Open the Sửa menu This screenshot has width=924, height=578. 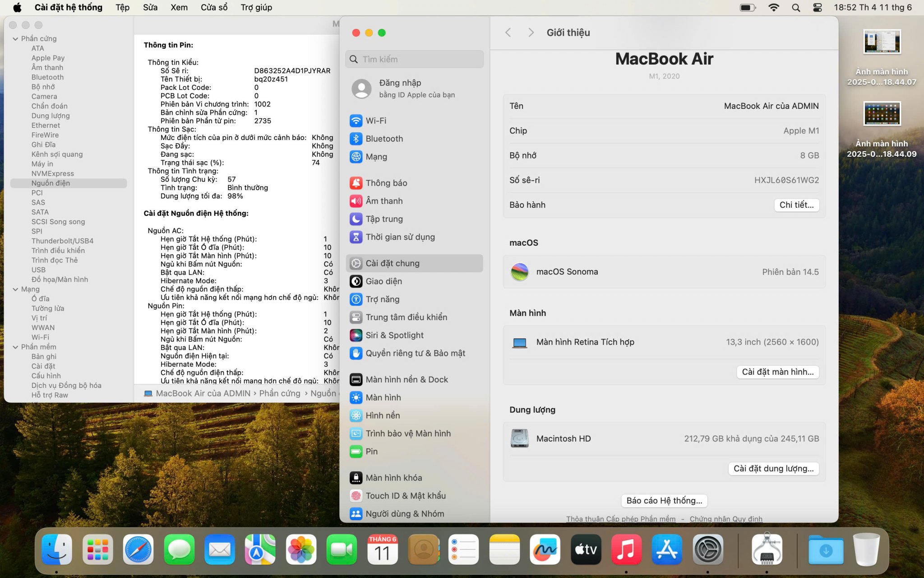[150, 7]
